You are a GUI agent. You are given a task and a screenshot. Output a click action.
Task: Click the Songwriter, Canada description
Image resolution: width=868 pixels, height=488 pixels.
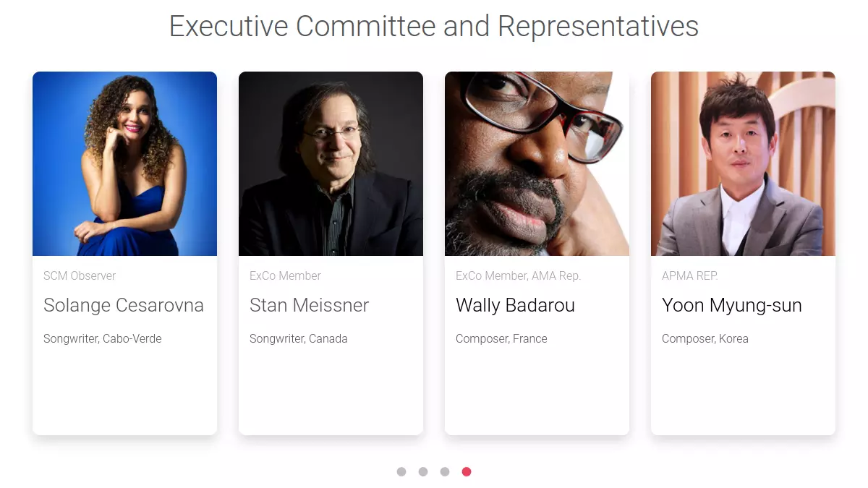(299, 338)
